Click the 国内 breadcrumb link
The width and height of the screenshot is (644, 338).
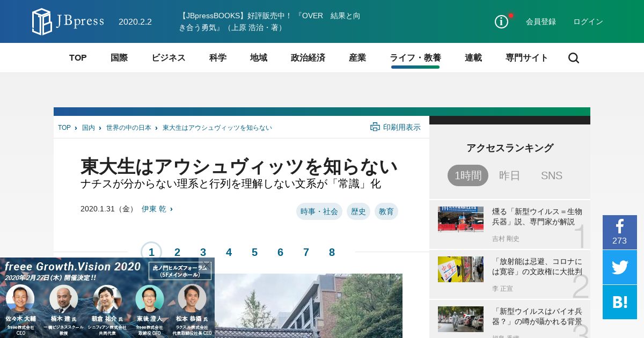pyautogui.click(x=89, y=128)
